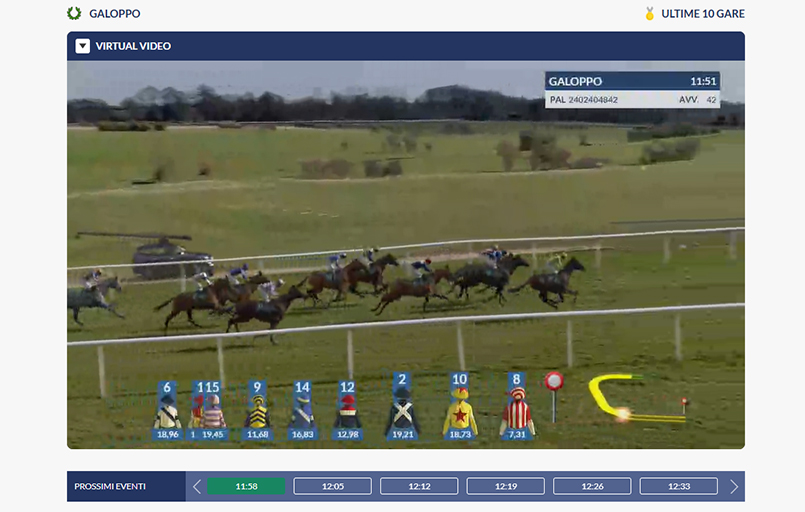Select jockey number 12 silk icon
The width and height of the screenshot is (805, 512).
click(347, 411)
